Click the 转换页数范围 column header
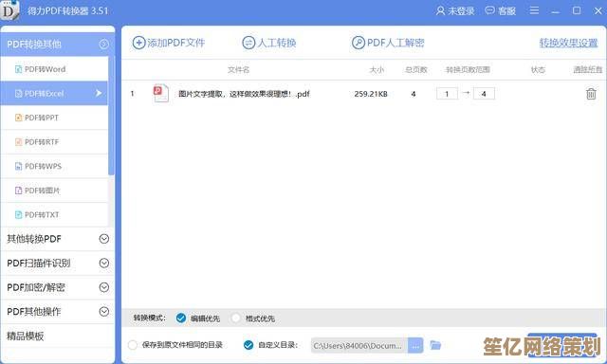 468,69
